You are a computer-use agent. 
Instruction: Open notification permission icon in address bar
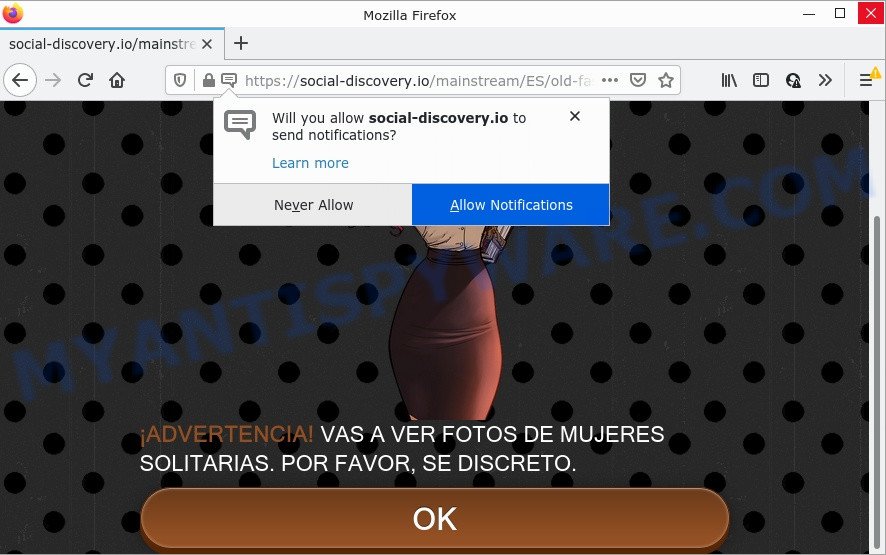(x=229, y=80)
